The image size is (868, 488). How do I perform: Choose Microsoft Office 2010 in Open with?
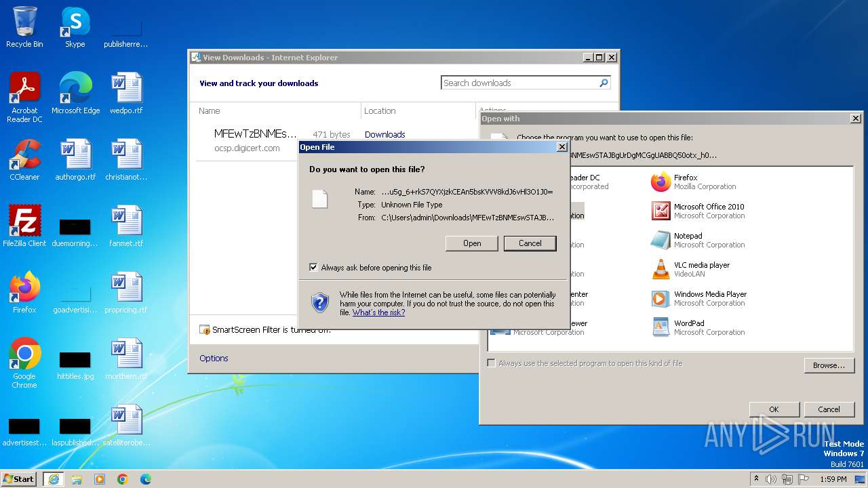(x=698, y=211)
